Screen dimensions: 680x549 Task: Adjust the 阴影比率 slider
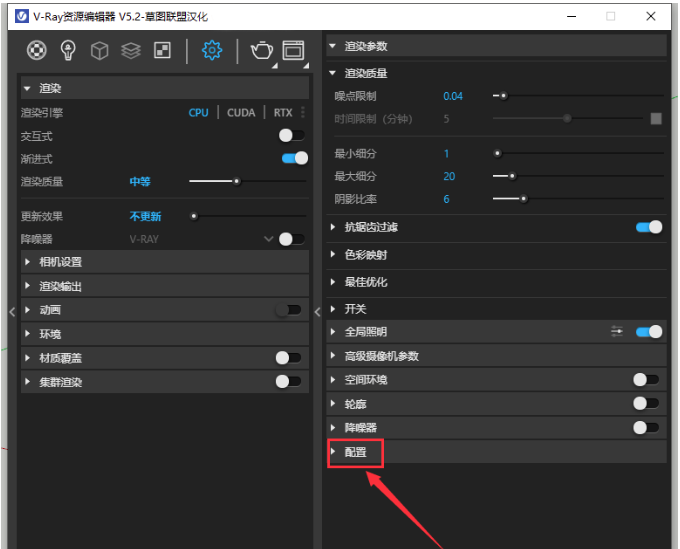point(523,199)
